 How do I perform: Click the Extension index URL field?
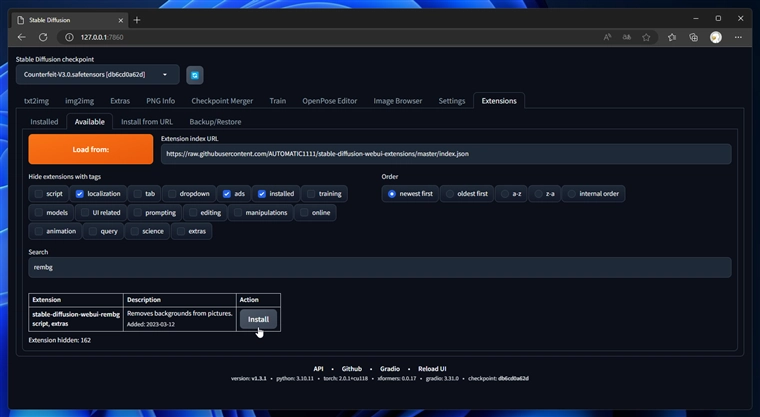[x=446, y=154]
